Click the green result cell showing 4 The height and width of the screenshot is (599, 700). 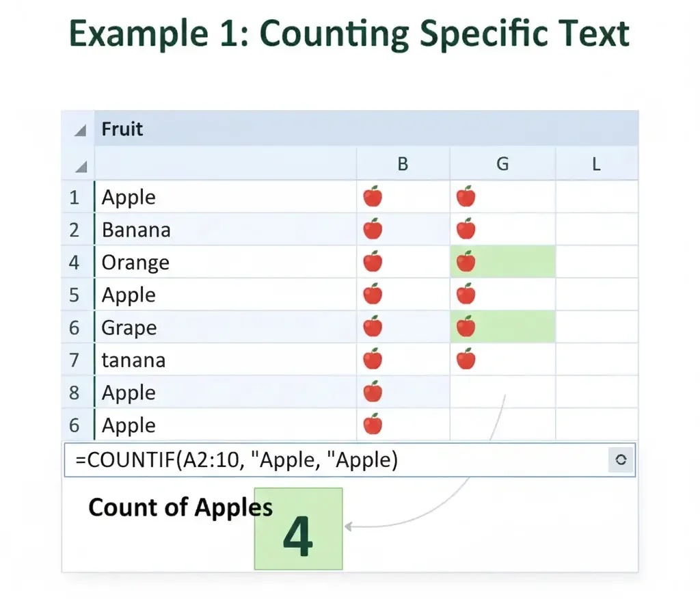[x=298, y=529]
